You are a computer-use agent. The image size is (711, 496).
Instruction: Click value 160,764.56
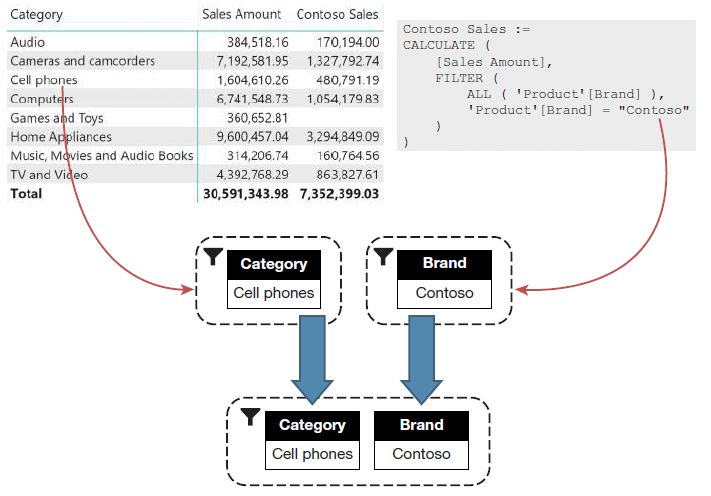(x=348, y=156)
